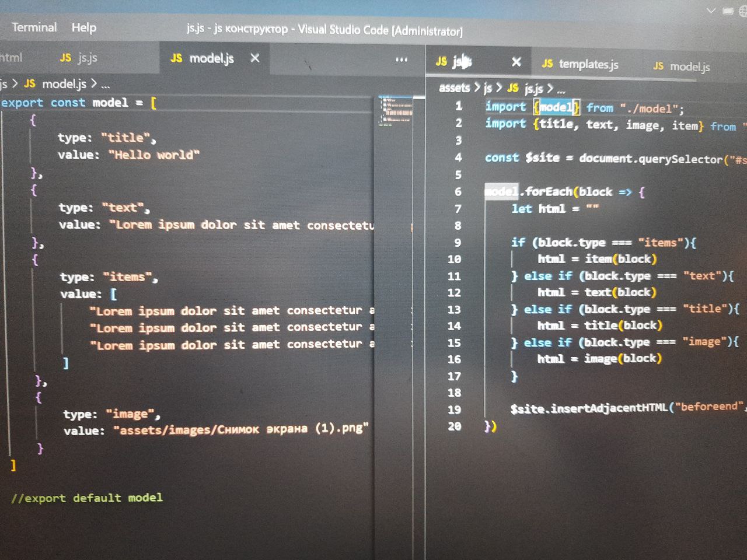Click '$site.insertAdjacentHTML' on line 19
Screen dimensions: 747x560
coord(589,408)
